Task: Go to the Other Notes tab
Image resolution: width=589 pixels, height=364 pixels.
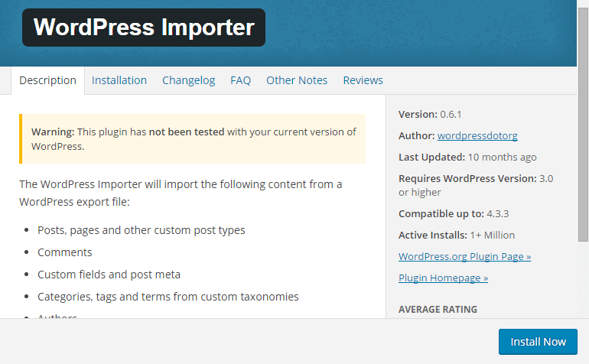Action: click(x=297, y=80)
